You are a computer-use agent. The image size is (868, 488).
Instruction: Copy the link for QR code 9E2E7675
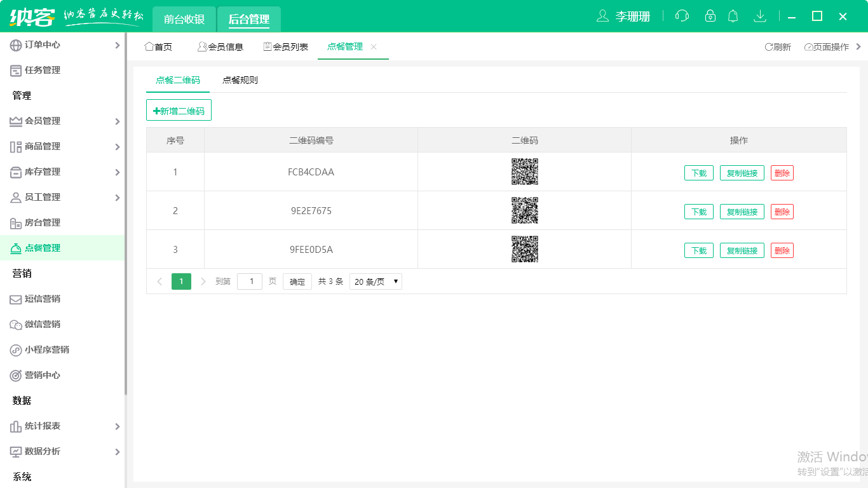742,211
